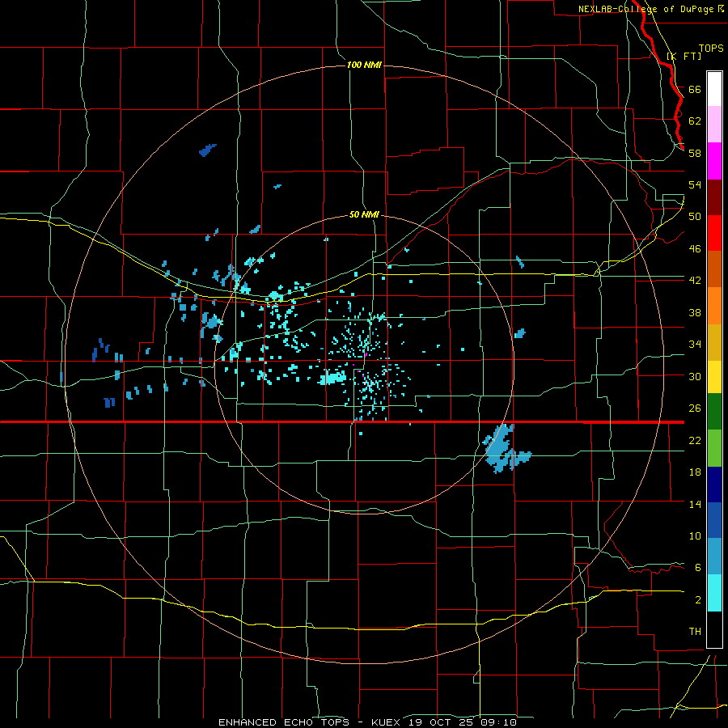Click the magenta legend color swatch
The height and width of the screenshot is (728, 728).
coord(714,161)
